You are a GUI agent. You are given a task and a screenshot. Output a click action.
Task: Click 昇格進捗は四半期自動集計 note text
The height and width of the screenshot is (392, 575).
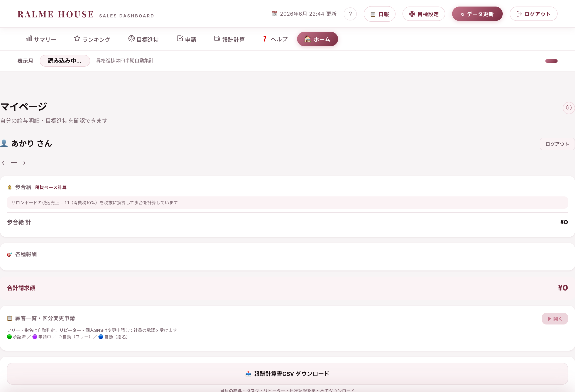coord(125,61)
